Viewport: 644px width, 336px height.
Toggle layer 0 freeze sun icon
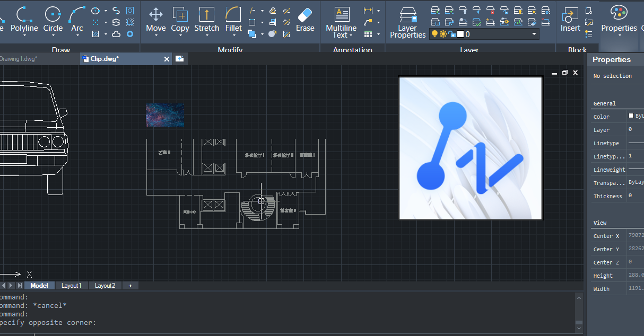pyautogui.click(x=443, y=34)
